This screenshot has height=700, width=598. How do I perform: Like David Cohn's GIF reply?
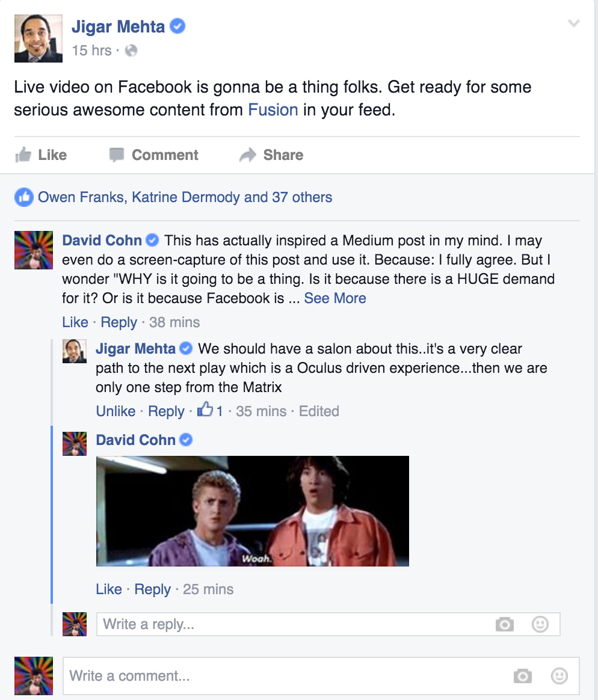108,589
